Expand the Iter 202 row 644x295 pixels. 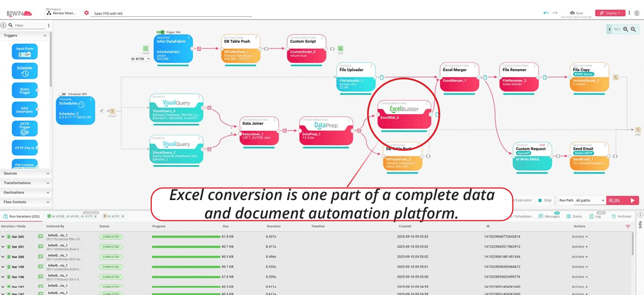[x=2, y=237]
